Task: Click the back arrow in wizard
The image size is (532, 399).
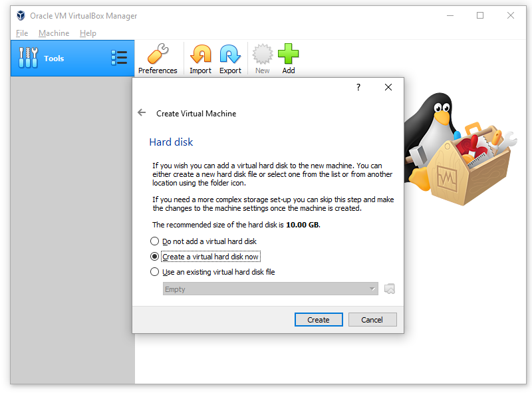Action: pos(142,113)
